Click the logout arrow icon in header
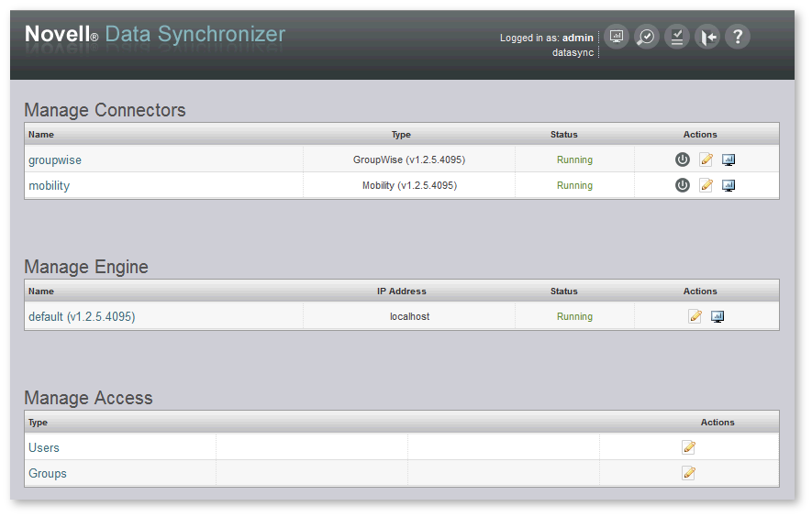 707,37
